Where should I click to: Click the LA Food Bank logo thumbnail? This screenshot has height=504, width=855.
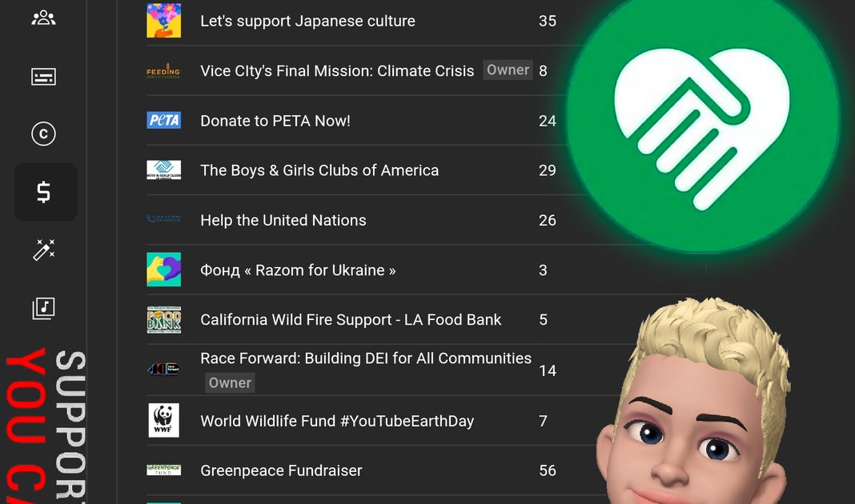(x=163, y=319)
